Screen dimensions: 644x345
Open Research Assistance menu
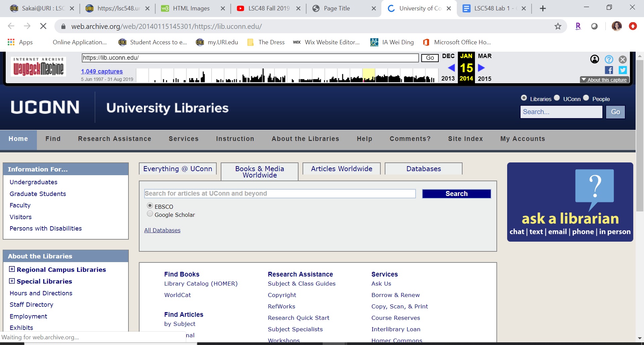tap(115, 139)
